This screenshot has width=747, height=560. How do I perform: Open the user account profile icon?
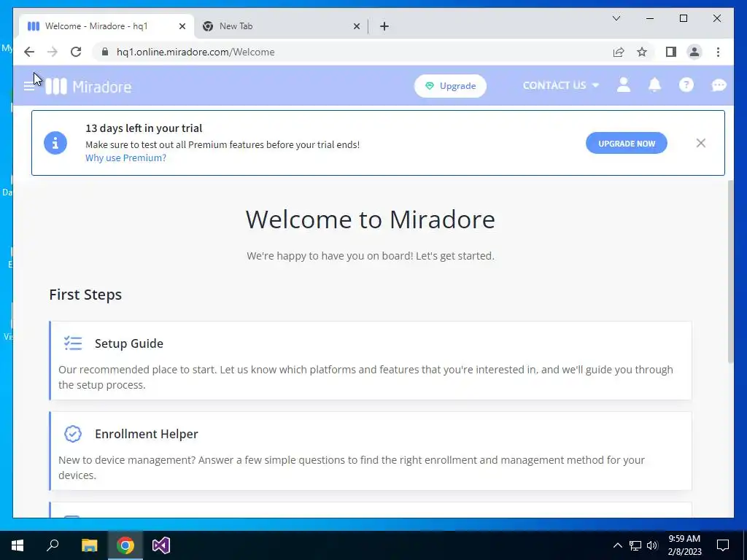pyautogui.click(x=623, y=85)
